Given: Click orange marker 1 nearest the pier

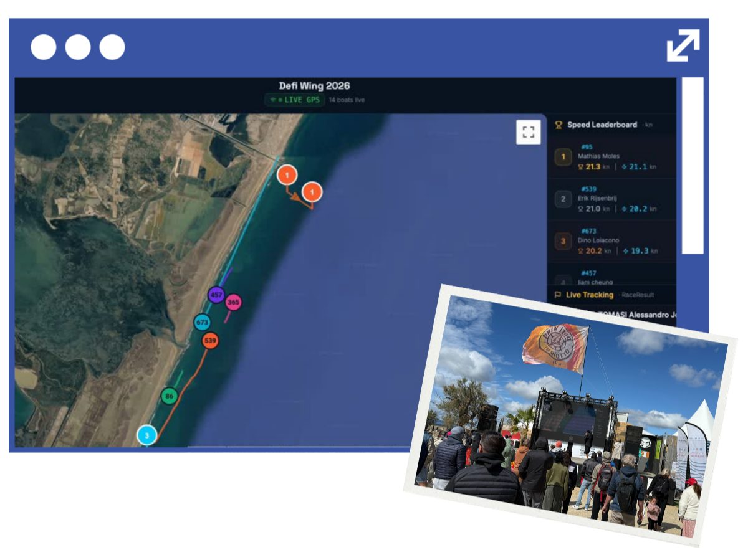Looking at the screenshot, I should (x=287, y=176).
